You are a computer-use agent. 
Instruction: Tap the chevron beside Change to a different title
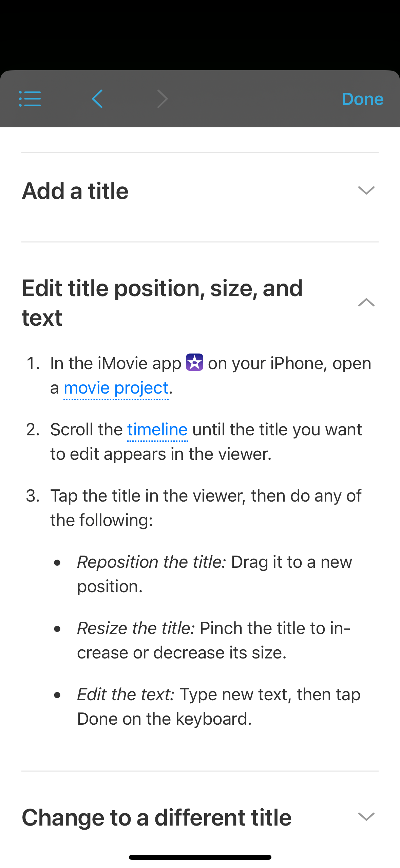coord(366,817)
